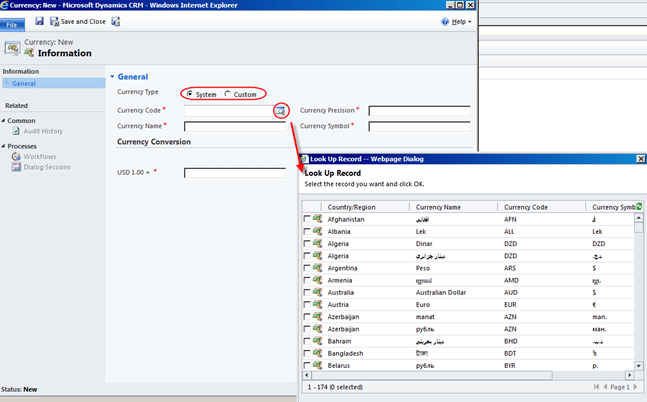Viewport: 647px width, 402px height.
Task: Click the Argentina row currency icon
Action: pyautogui.click(x=317, y=268)
